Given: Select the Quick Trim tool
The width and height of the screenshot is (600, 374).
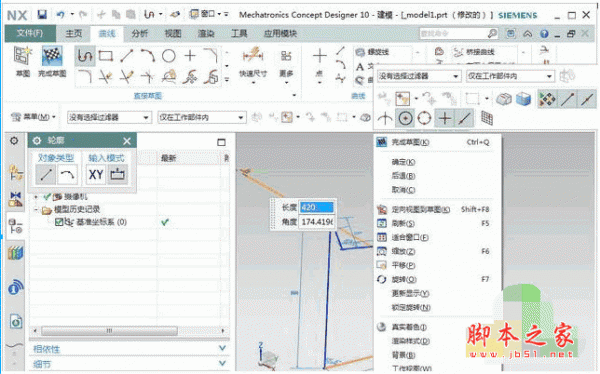Looking at the screenshot, I should [106, 77].
